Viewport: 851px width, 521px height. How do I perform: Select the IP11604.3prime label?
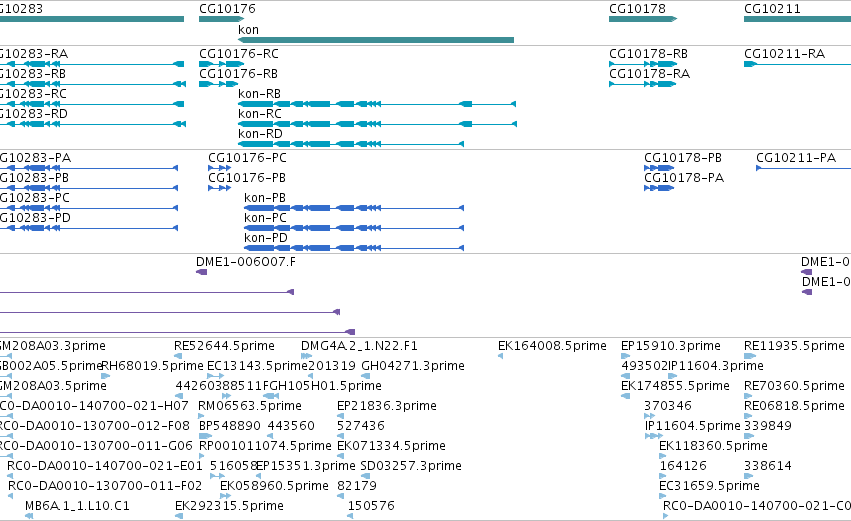click(x=715, y=366)
